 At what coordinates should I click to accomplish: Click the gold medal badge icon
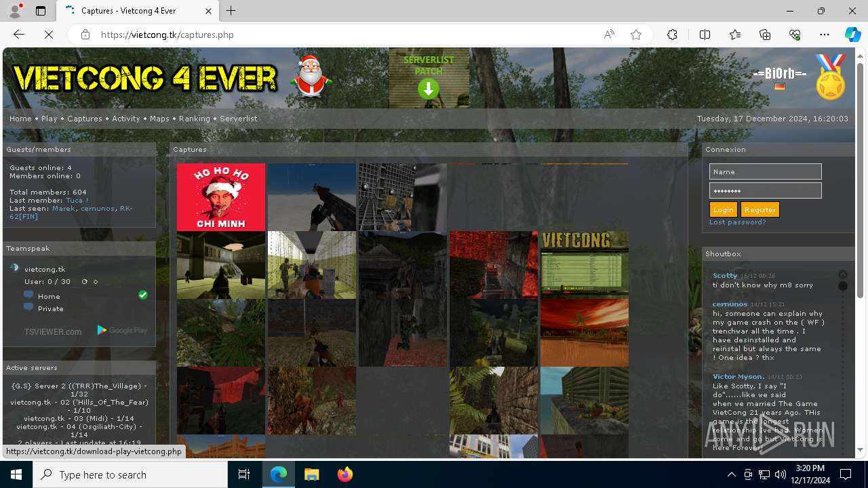[831, 77]
